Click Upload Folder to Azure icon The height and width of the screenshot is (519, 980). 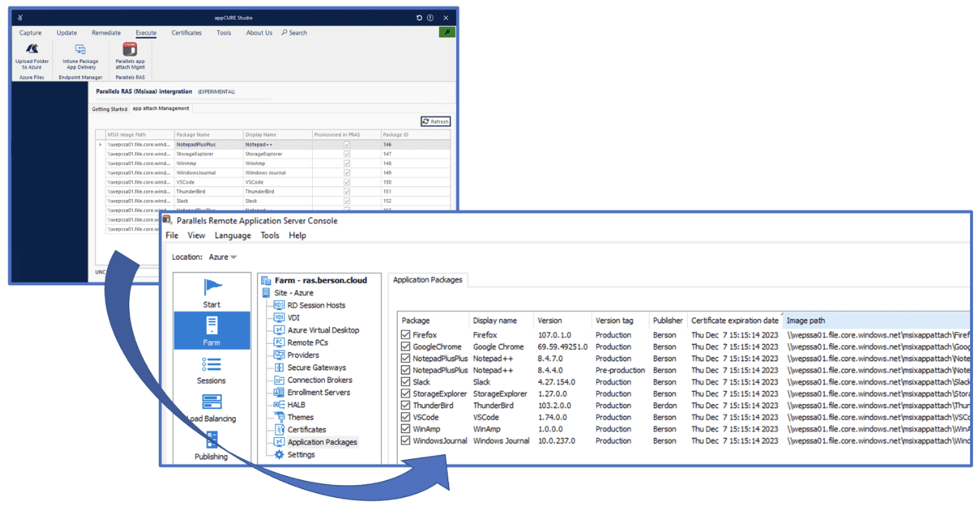32,49
